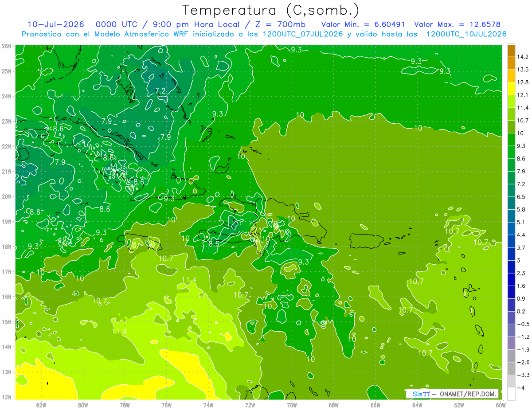The height and width of the screenshot is (411, 532).
Task: Click the 22N latitude axis label
Action: click(x=6, y=146)
